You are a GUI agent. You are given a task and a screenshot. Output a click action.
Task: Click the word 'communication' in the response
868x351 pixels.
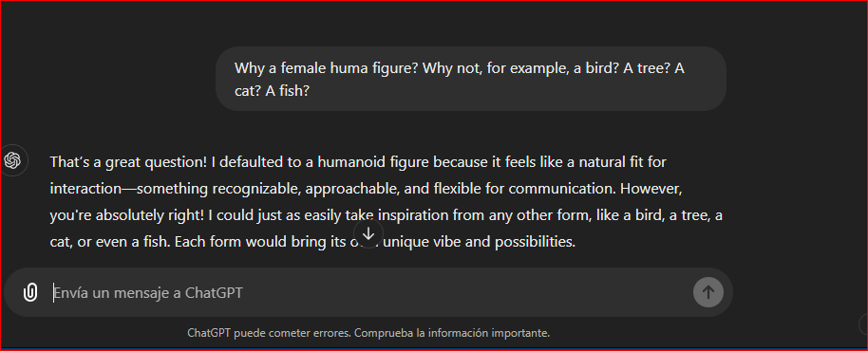[562, 189]
